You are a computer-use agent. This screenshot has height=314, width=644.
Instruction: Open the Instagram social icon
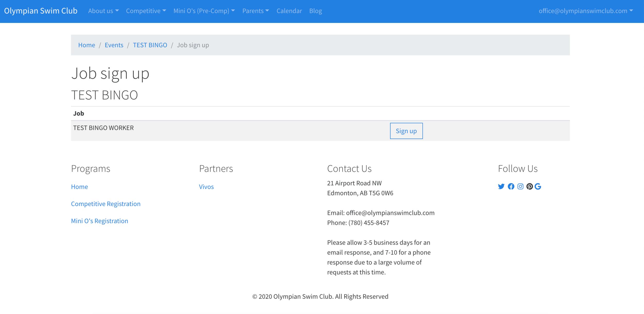coord(520,186)
